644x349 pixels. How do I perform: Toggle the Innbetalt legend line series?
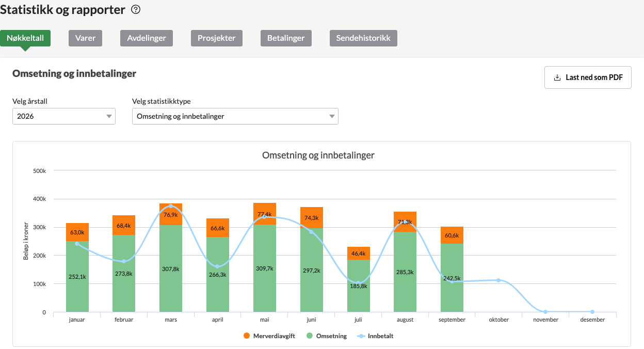point(375,336)
